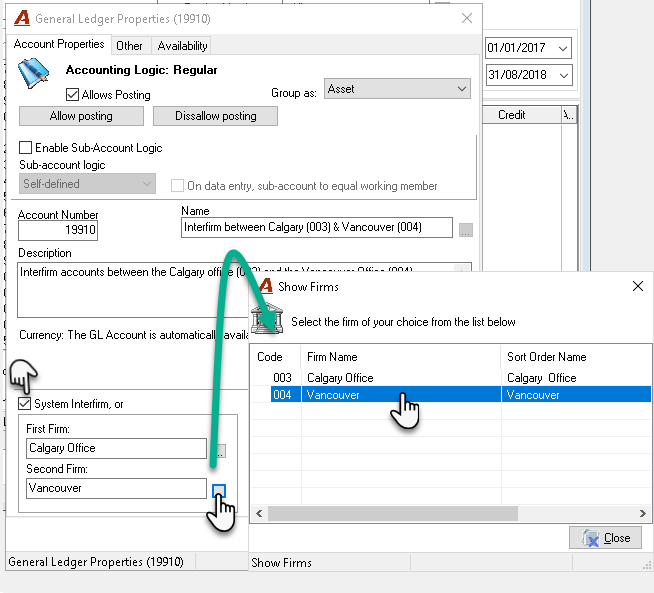
Task: Open the 31/08/2018 date dropdown
Action: click(x=563, y=75)
